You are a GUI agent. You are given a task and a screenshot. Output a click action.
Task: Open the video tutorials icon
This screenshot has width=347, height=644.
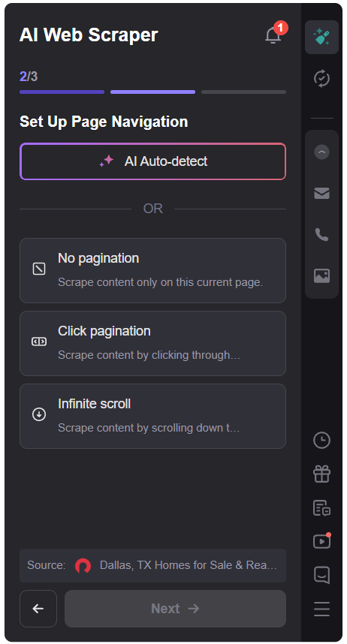(x=322, y=541)
